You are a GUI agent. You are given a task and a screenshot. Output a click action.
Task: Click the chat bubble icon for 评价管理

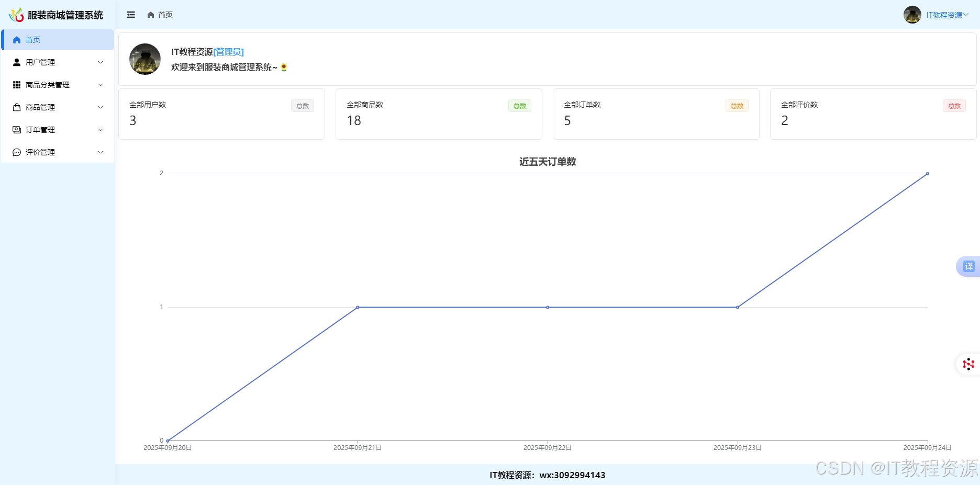pos(17,152)
